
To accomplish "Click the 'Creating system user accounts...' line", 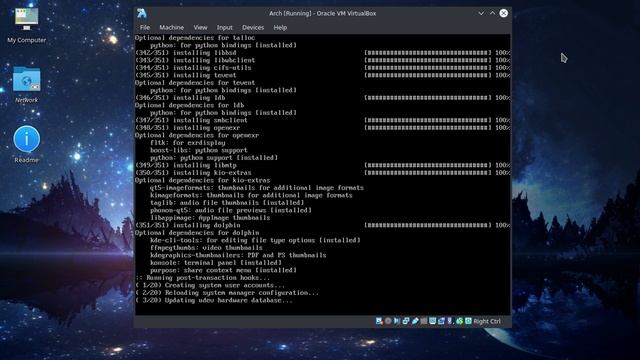I will click(210, 285).
